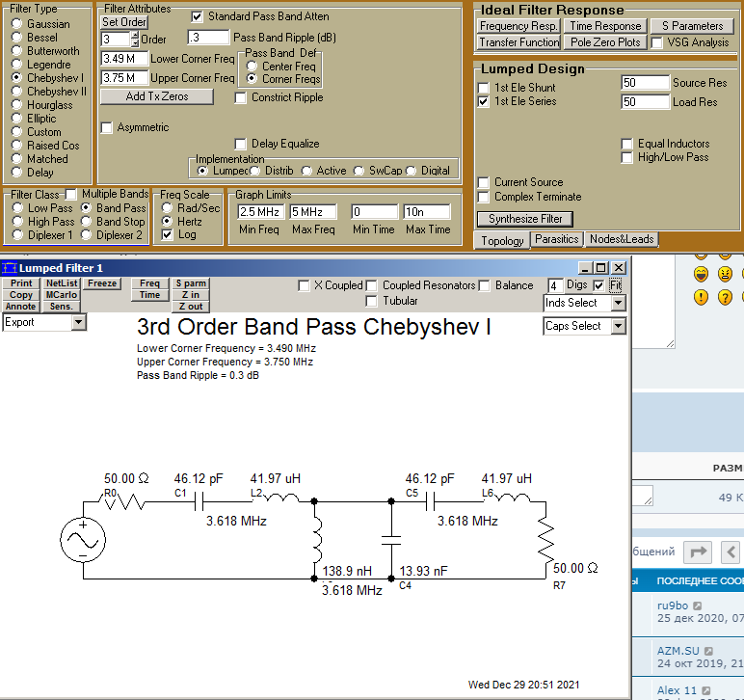
Task: Click the AC voltage source symbol
Action: (83, 540)
